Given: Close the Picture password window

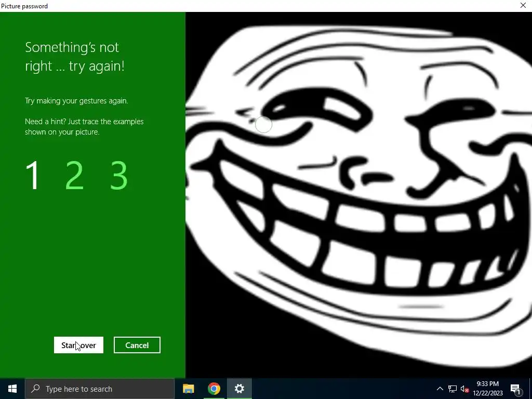Looking at the screenshot, I should point(523,5).
